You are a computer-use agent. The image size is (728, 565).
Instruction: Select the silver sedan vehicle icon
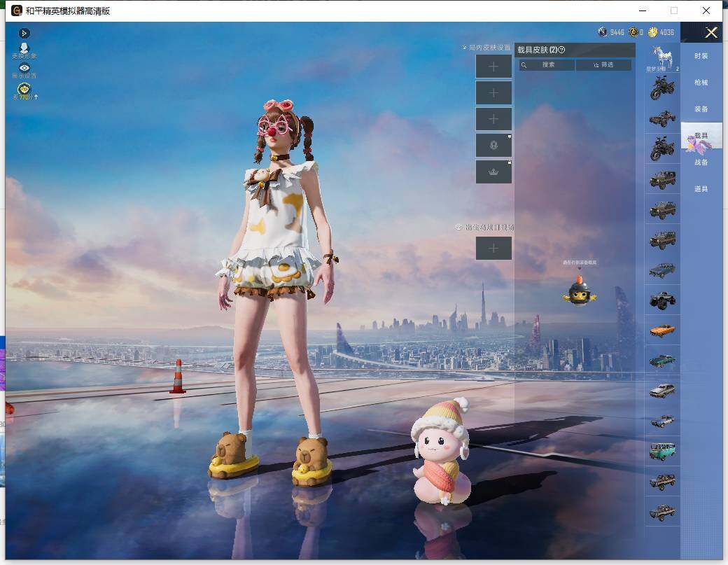click(662, 391)
